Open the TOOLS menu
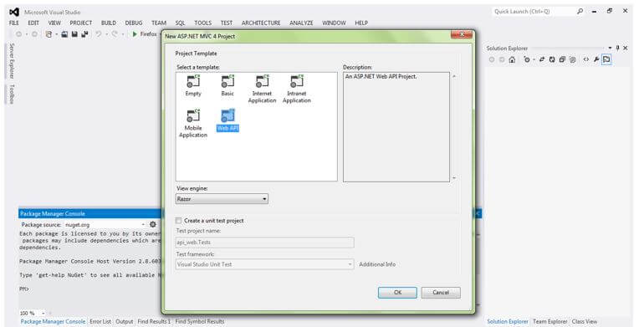Image resolution: width=644 pixels, height=327 pixels. click(x=203, y=23)
